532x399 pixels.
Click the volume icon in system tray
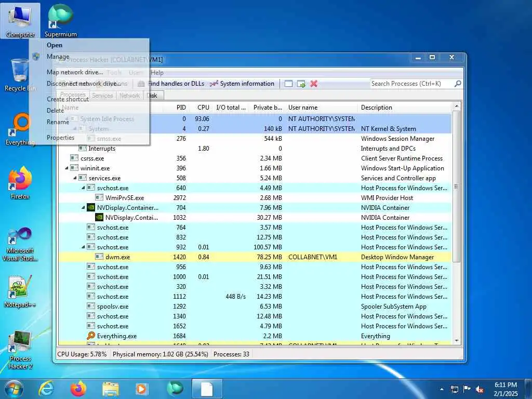[x=480, y=389]
